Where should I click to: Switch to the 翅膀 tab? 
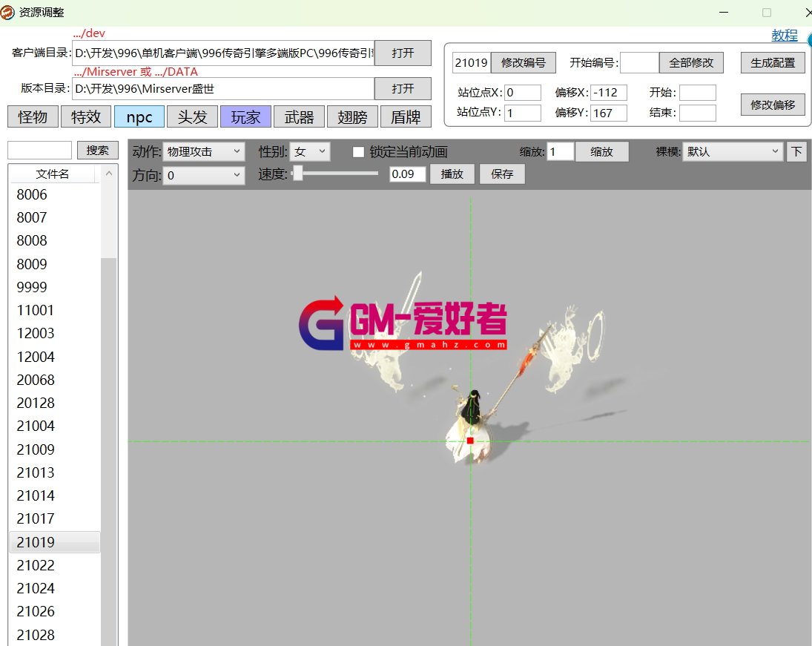pos(352,116)
